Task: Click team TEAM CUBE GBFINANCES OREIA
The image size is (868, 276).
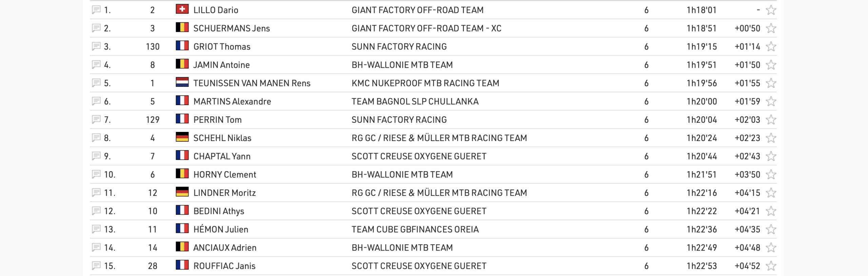Action: 415,229
